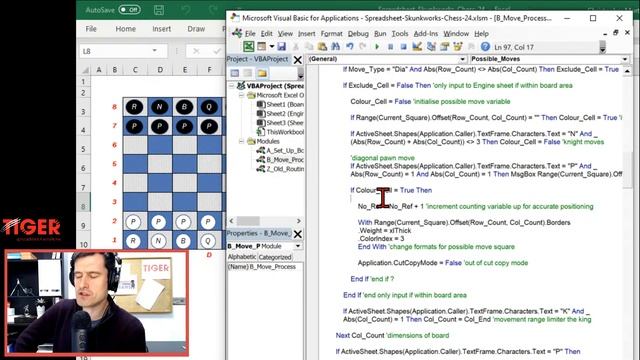Click the Redo arrow in the VBA toolbar
This screenshot has width=640, height=360.
362,47
